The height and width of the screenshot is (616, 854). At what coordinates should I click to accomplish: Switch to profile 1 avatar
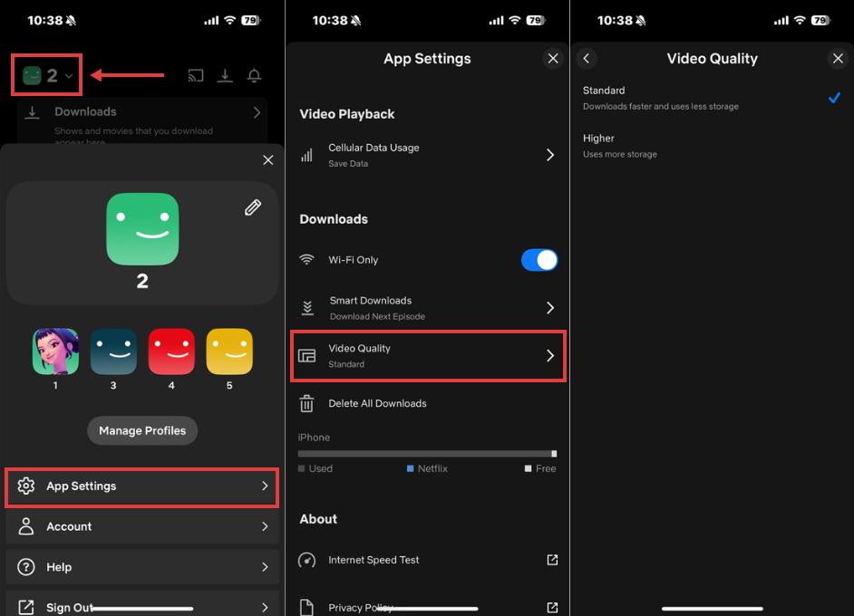[x=55, y=351]
